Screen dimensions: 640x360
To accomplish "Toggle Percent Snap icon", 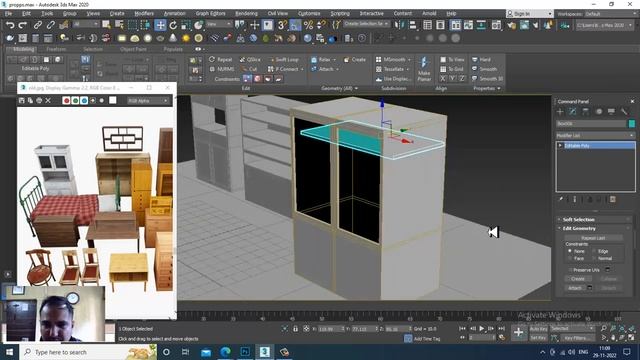I will (x=308, y=25).
